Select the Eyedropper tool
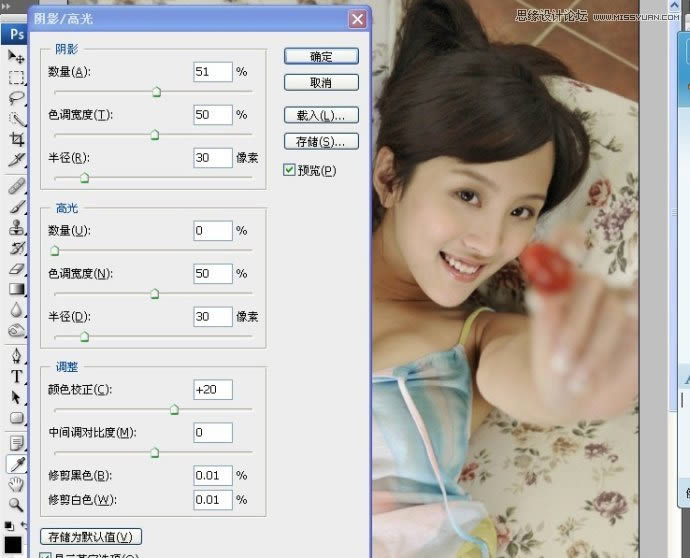Viewport: 690px width, 558px height. pyautogui.click(x=16, y=464)
